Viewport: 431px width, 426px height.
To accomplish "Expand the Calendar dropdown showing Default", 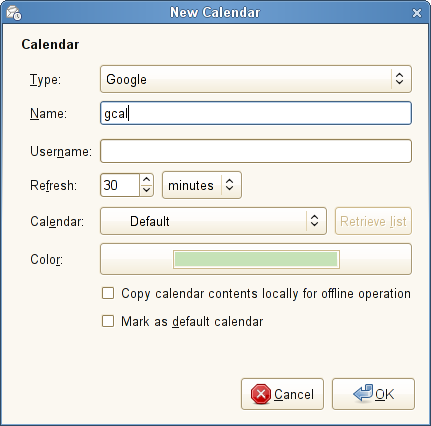I will coord(213,221).
